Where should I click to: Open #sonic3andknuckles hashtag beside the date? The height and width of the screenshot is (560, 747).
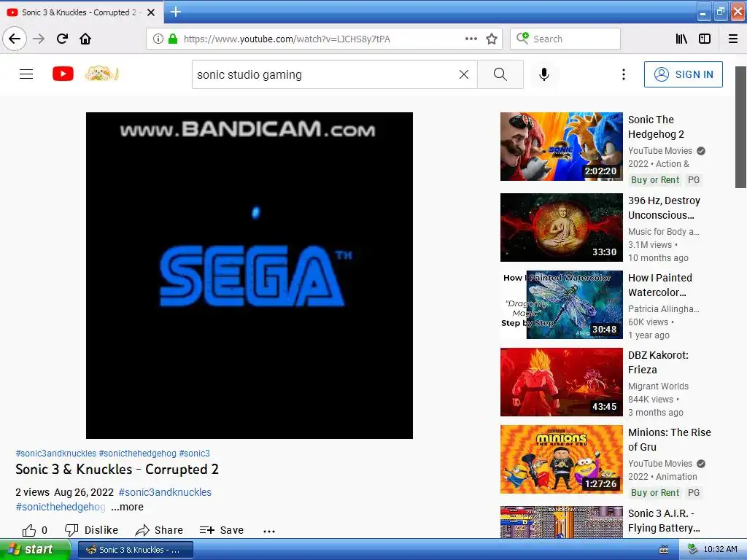click(165, 492)
